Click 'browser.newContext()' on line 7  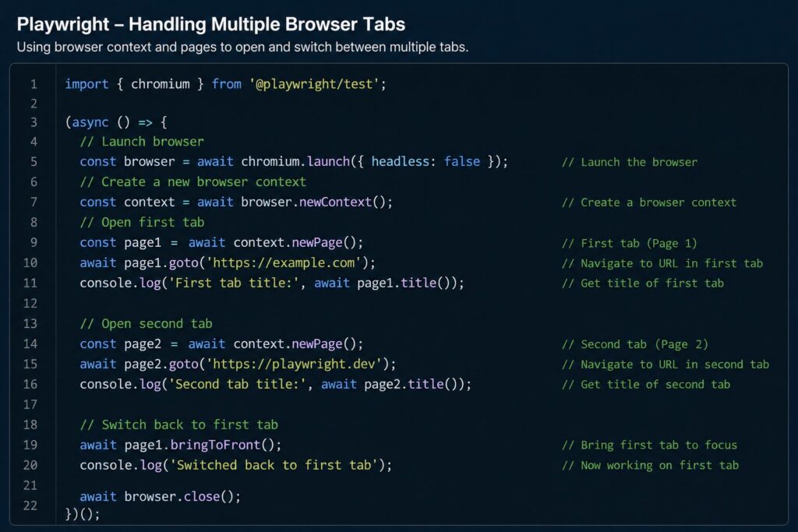coord(313,202)
